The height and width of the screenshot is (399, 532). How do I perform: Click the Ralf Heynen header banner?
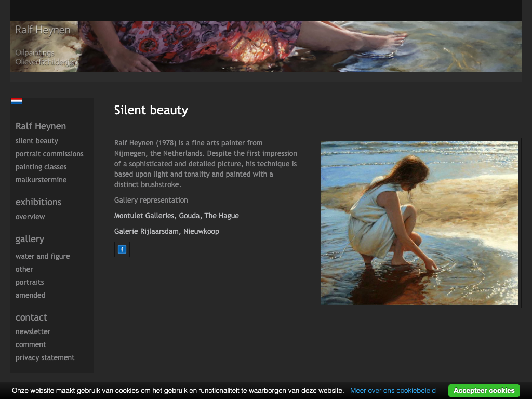click(266, 46)
